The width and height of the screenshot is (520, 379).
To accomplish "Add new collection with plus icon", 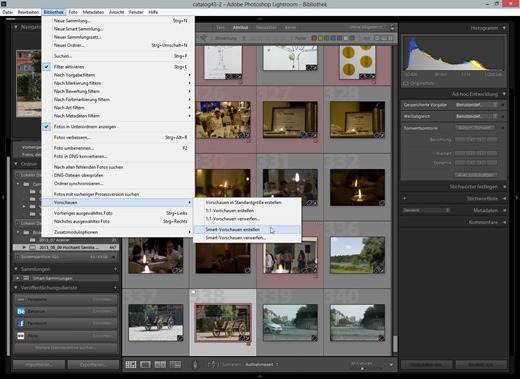I will 116,269.
